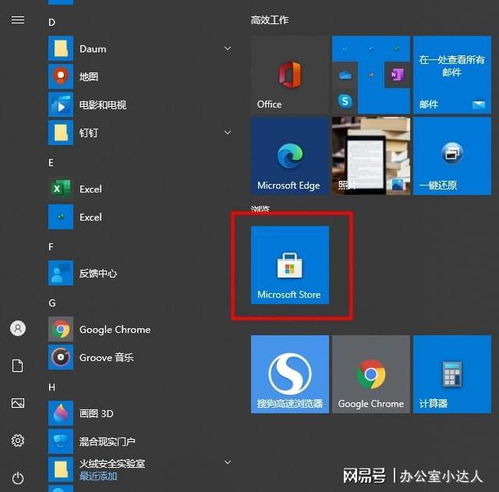This screenshot has width=499, height=492.
Task: Open 画图 3D app icon
Action: pos(61,413)
